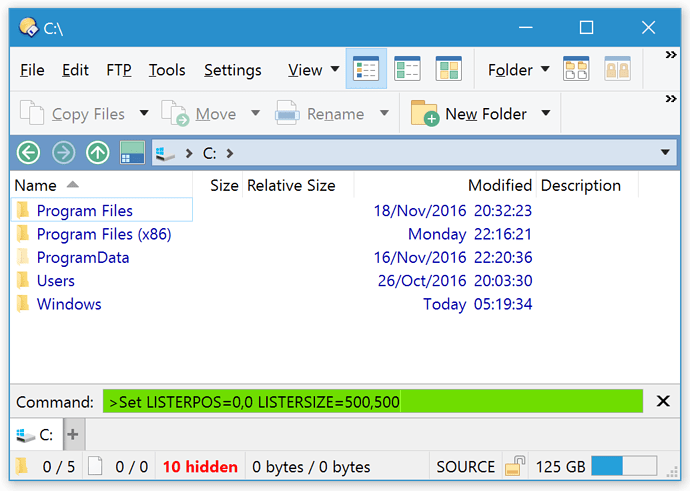Sort by the Size column header
The width and height of the screenshot is (690, 491).
point(218,185)
